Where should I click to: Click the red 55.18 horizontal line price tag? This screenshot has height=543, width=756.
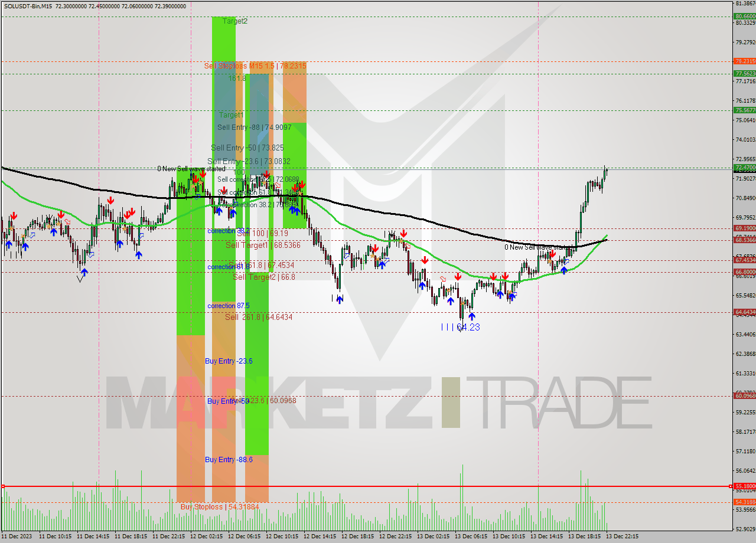[x=745, y=486]
